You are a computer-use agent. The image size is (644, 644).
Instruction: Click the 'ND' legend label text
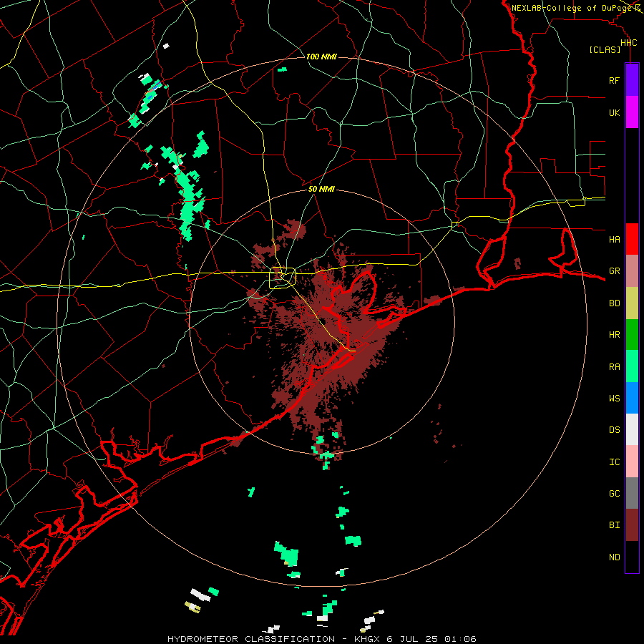(614, 557)
